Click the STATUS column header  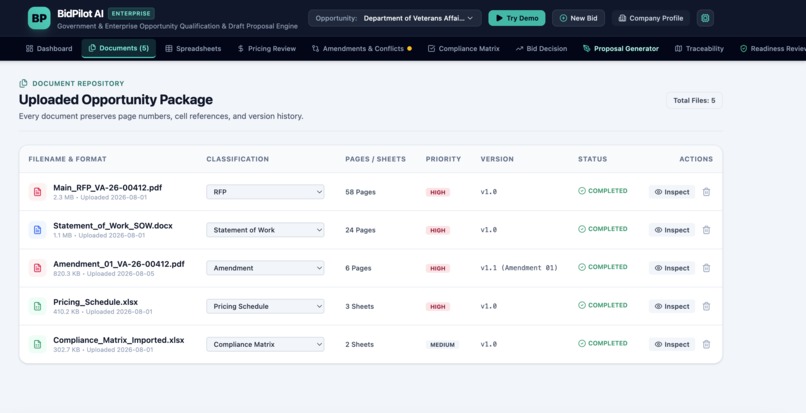click(x=592, y=159)
